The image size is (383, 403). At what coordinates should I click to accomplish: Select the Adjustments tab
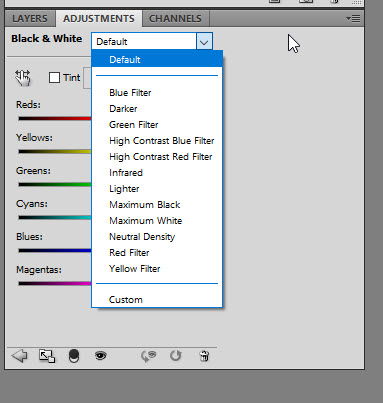click(99, 18)
